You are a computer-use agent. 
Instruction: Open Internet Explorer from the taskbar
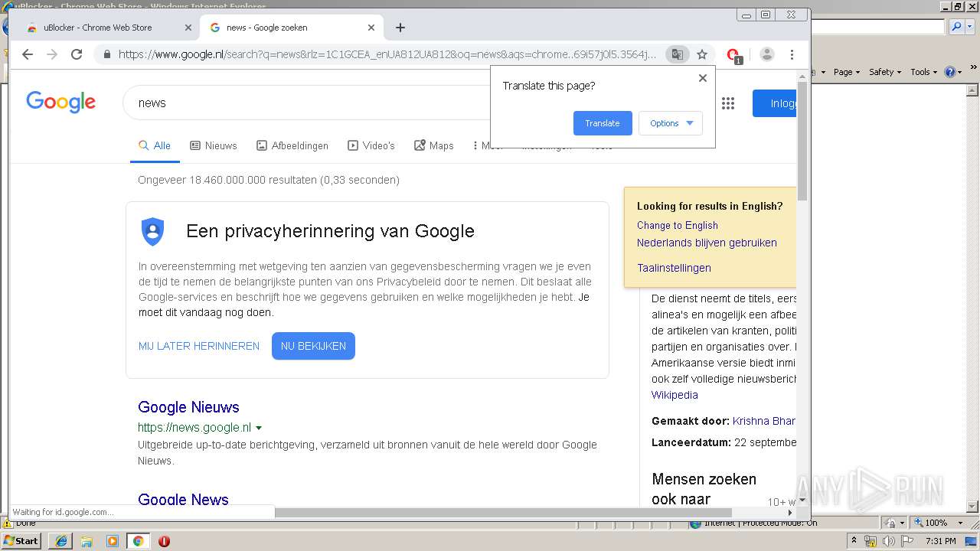(60, 541)
